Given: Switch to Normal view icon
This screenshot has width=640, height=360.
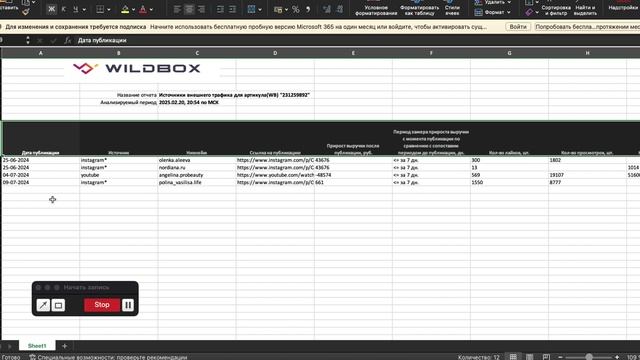Looking at the screenshot, I should pos(513,357).
